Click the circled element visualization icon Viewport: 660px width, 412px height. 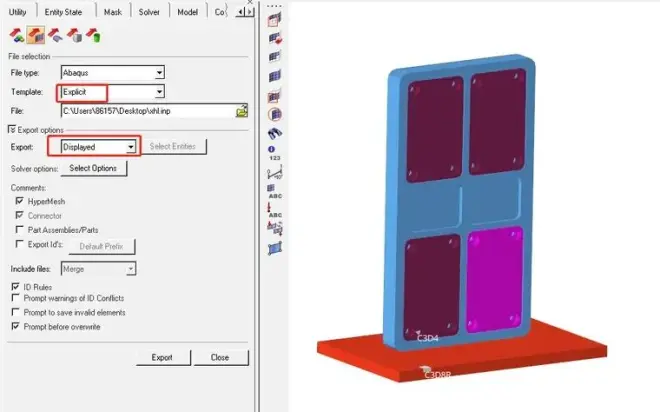(x=274, y=114)
